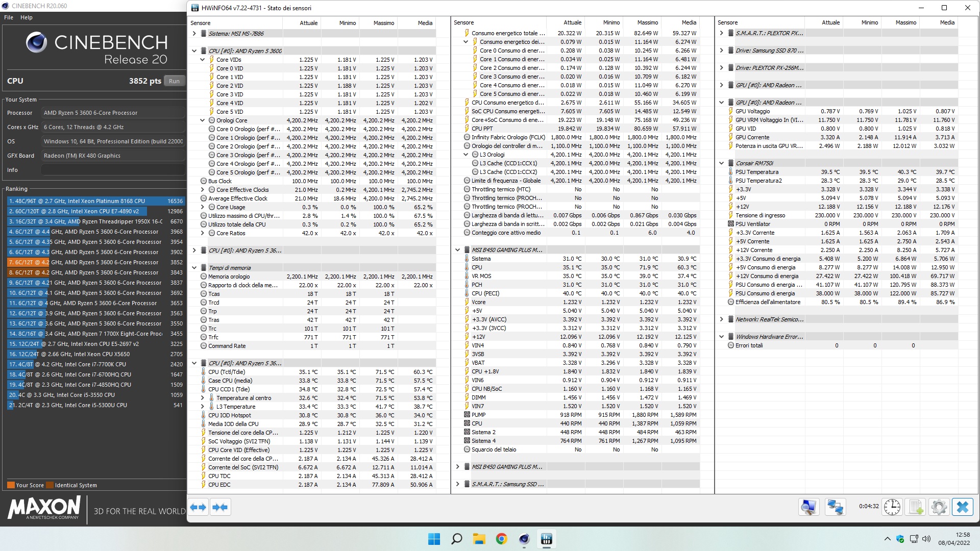Expand Sistema: MSI MS-7B86 group
The width and height of the screenshot is (980, 551).
[x=194, y=34]
